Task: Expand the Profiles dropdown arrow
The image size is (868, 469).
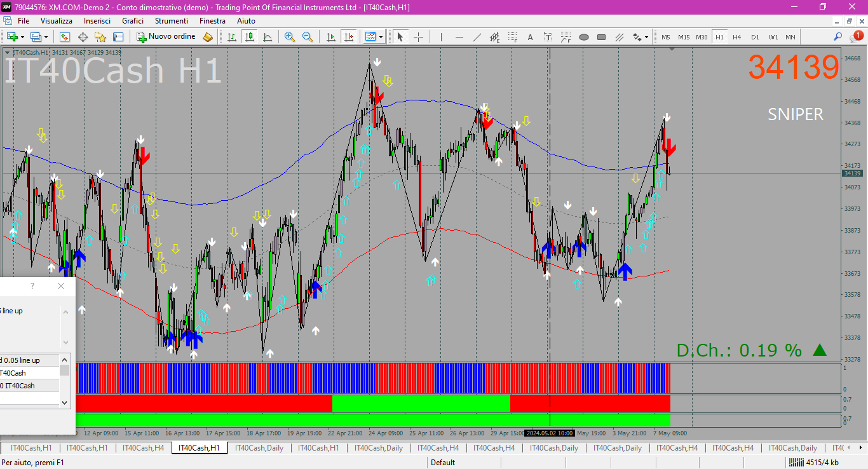Action: point(46,37)
